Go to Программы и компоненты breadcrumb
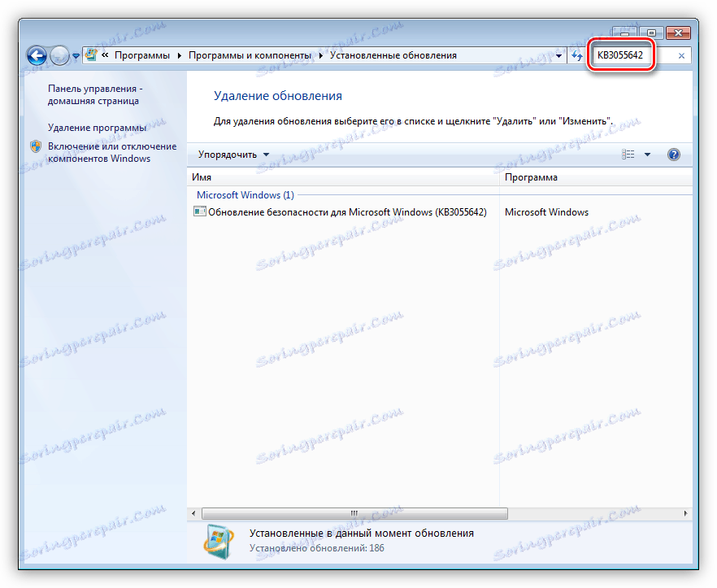Viewport: 717px width, 588px height. (250, 55)
